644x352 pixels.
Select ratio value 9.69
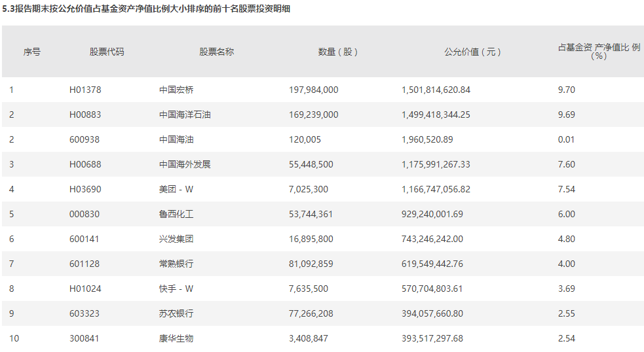[x=567, y=115]
